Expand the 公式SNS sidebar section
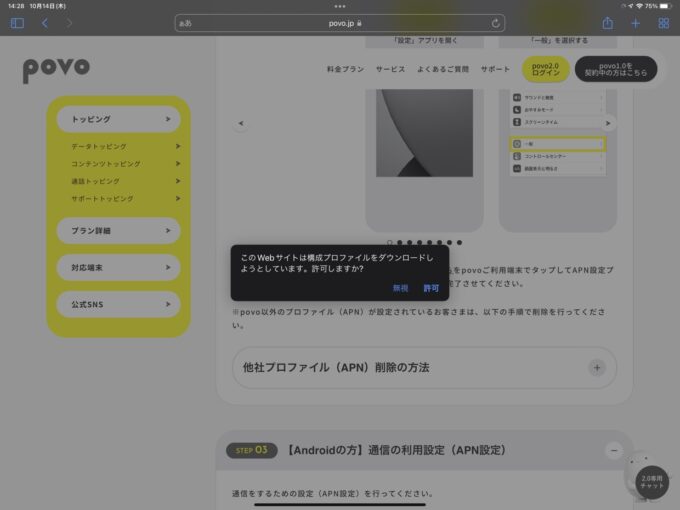 (x=119, y=304)
